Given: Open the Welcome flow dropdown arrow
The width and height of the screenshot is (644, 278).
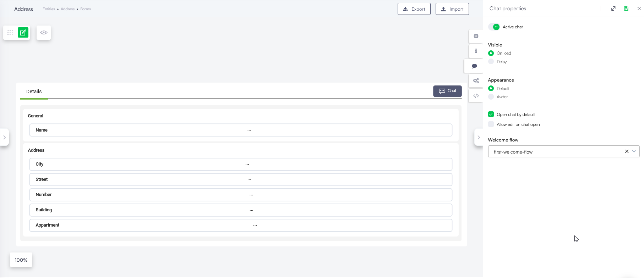Looking at the screenshot, I should click(634, 151).
